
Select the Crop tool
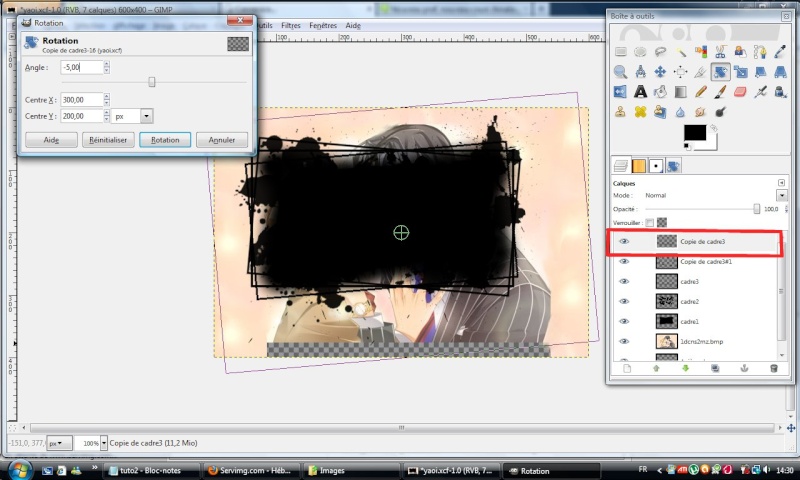coord(701,71)
